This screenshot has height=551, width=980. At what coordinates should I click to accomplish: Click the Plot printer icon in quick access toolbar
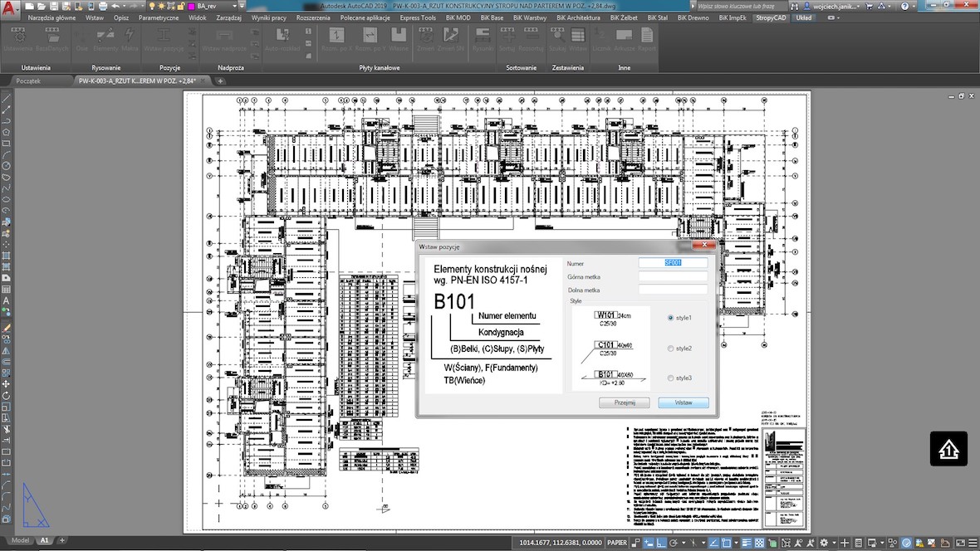pyautogui.click(x=103, y=7)
